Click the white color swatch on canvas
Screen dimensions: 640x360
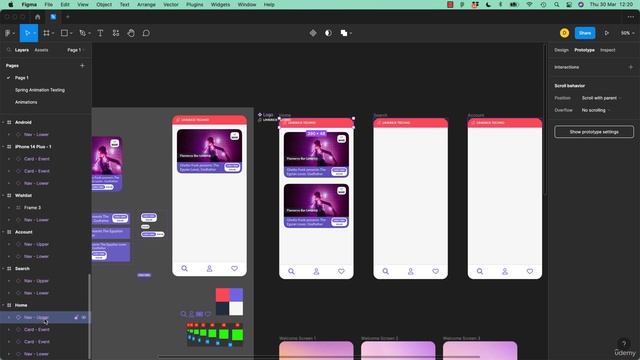click(236, 309)
